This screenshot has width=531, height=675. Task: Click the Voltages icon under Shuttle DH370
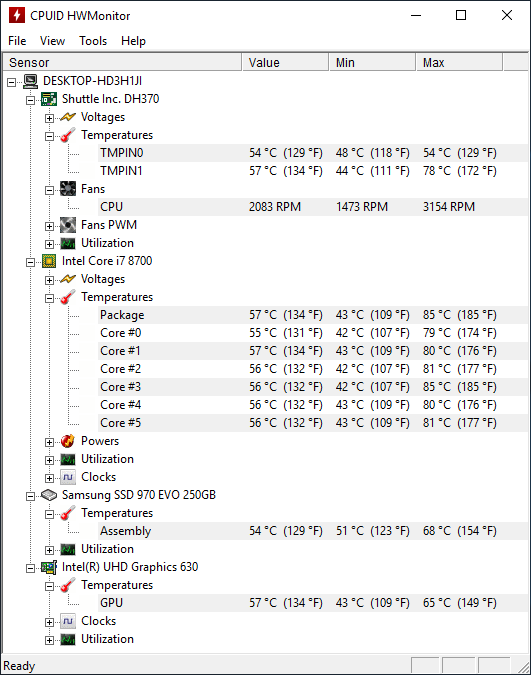68,117
